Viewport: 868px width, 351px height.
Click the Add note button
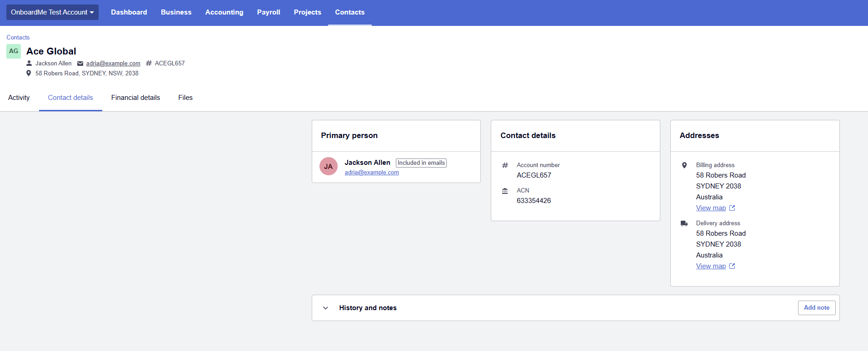pos(816,308)
